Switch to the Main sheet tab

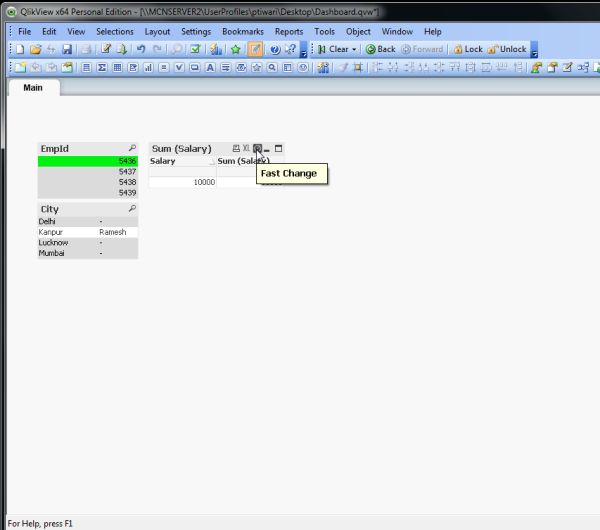coord(33,88)
